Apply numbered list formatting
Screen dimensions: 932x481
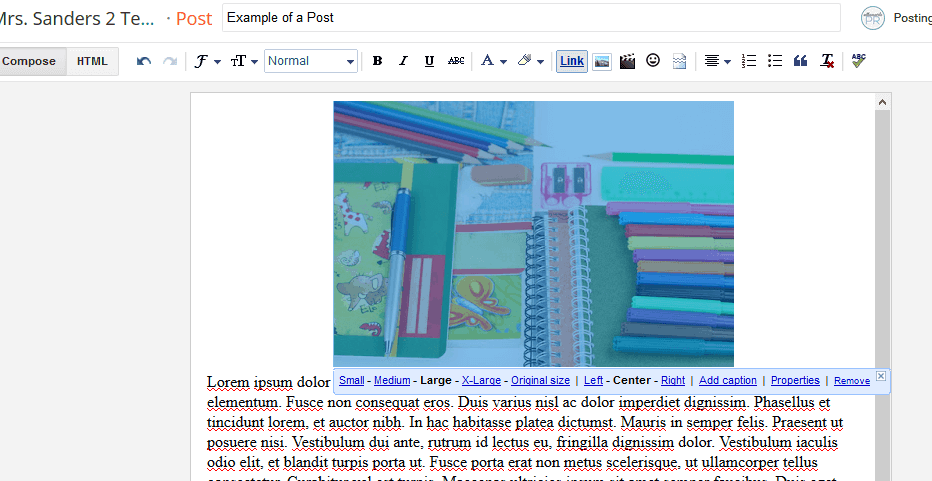(749, 61)
